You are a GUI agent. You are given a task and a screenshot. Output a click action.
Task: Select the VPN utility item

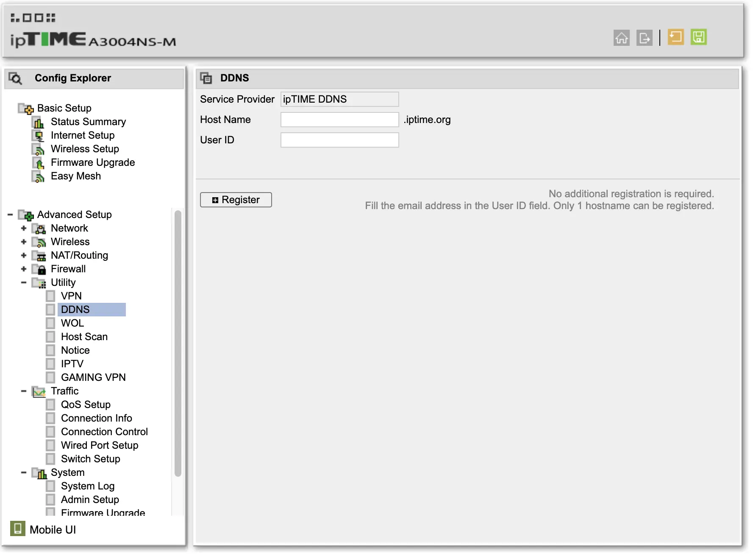tap(71, 296)
